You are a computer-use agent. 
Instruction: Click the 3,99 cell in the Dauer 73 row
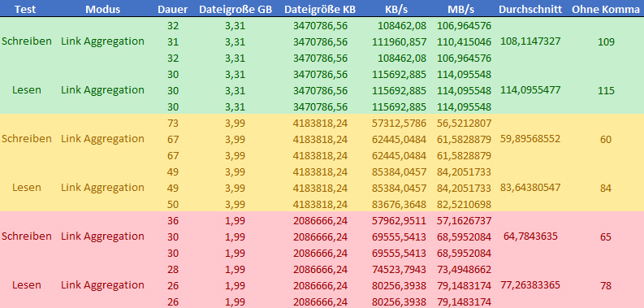point(236,124)
